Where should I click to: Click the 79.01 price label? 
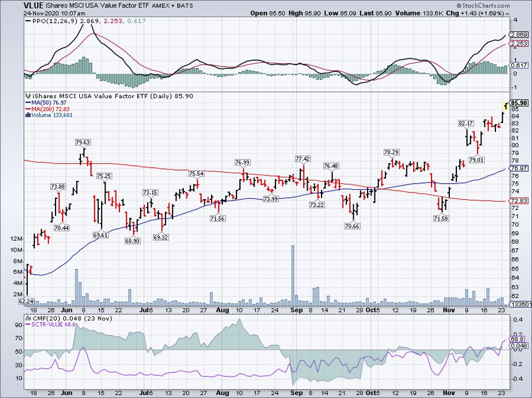pos(476,159)
